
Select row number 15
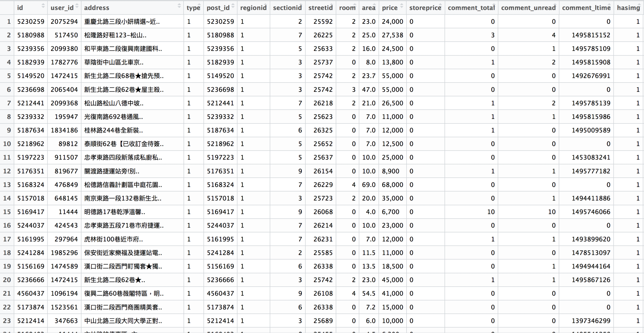(7, 212)
